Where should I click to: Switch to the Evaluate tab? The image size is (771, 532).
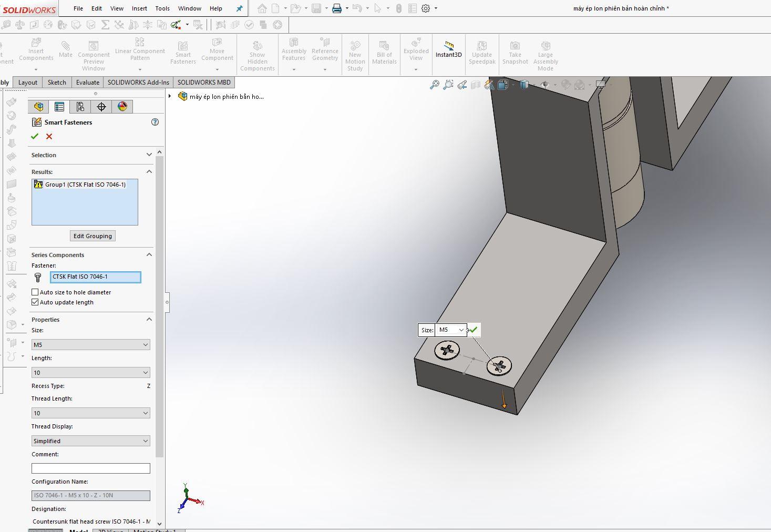coord(88,83)
